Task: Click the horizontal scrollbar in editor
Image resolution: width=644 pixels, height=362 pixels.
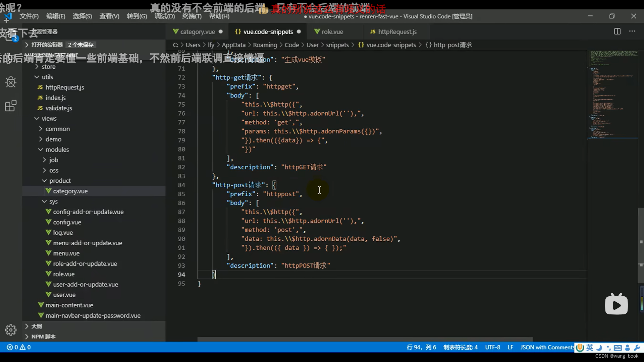Action: point(365,339)
